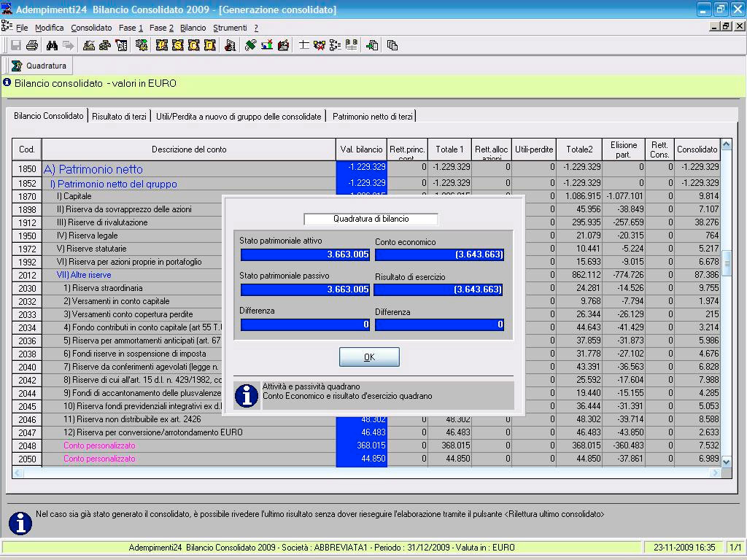Click the Descrizione del conto column header
The image size is (747, 560).
(189, 149)
